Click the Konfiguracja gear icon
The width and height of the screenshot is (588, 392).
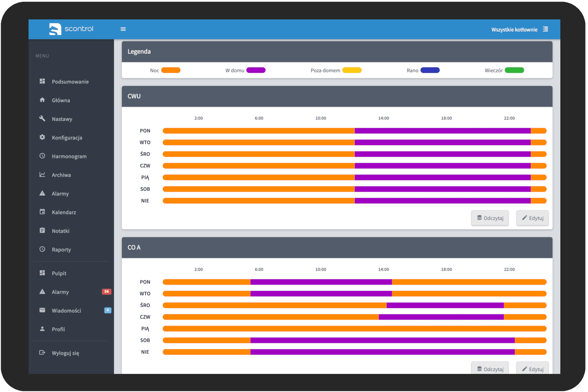pyautogui.click(x=42, y=137)
